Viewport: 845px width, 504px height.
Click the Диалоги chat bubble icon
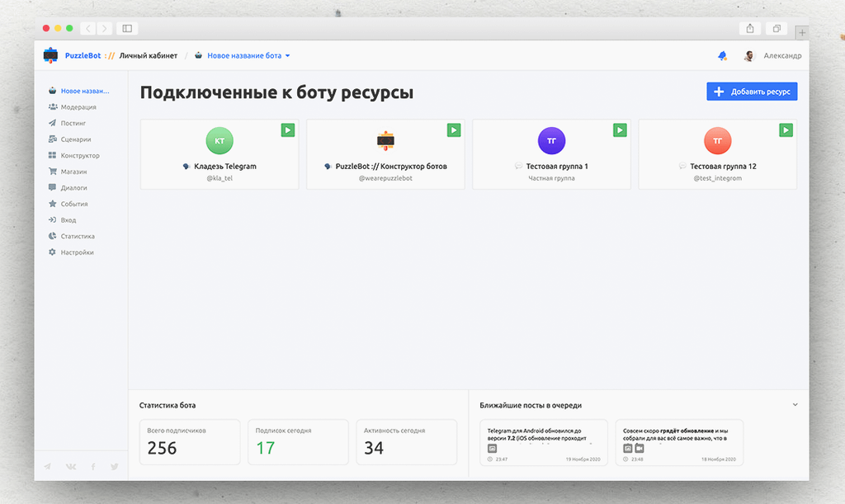pyautogui.click(x=52, y=187)
